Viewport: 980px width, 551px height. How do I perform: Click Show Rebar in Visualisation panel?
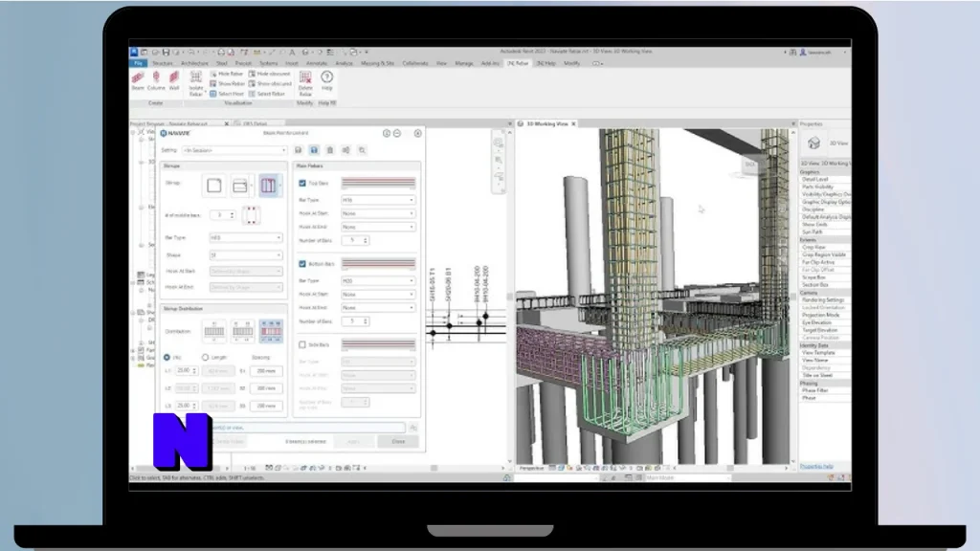[x=226, y=84]
